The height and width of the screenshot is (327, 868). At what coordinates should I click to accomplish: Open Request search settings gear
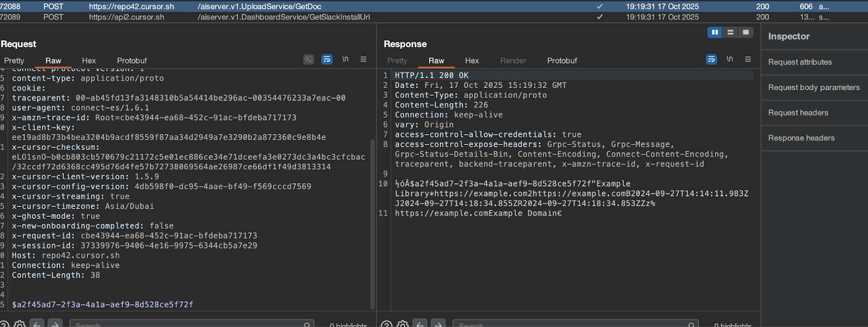tap(20, 324)
